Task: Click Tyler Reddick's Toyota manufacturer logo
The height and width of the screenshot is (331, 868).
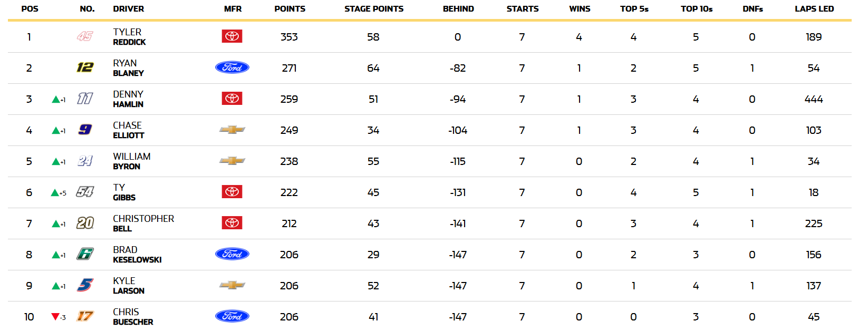Action: (232, 36)
